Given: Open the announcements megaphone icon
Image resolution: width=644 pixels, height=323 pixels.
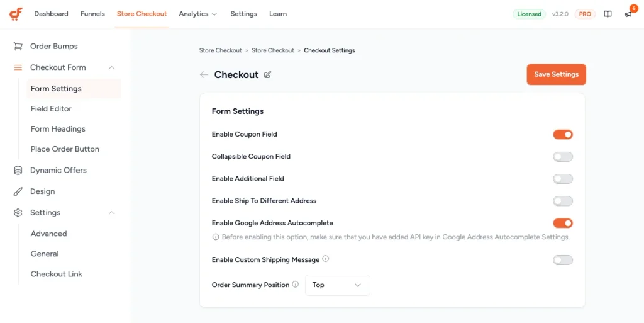Looking at the screenshot, I should [x=628, y=14].
